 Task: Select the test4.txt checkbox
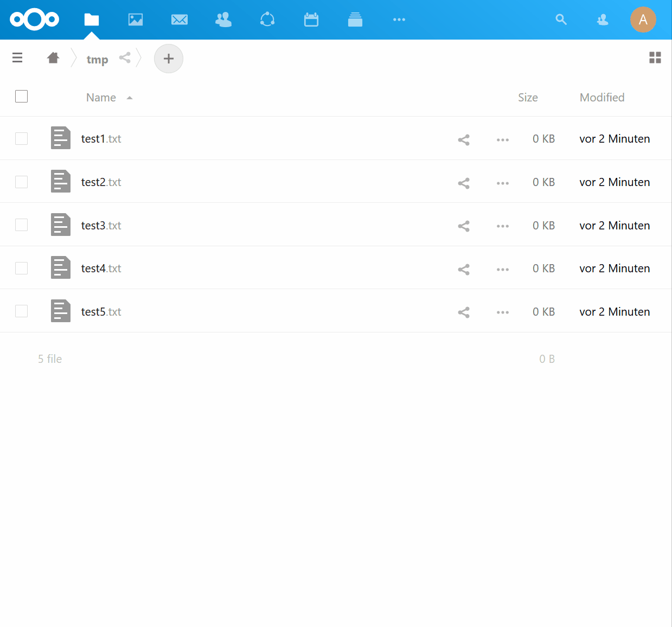(22, 268)
